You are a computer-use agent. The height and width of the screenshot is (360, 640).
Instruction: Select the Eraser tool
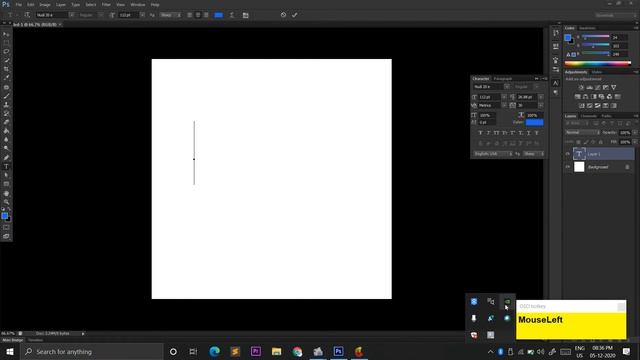6,122
